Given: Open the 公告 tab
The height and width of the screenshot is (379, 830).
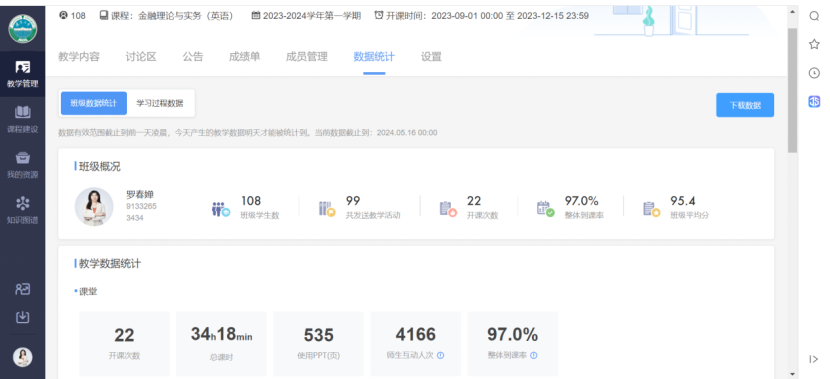Looking at the screenshot, I should [x=193, y=57].
